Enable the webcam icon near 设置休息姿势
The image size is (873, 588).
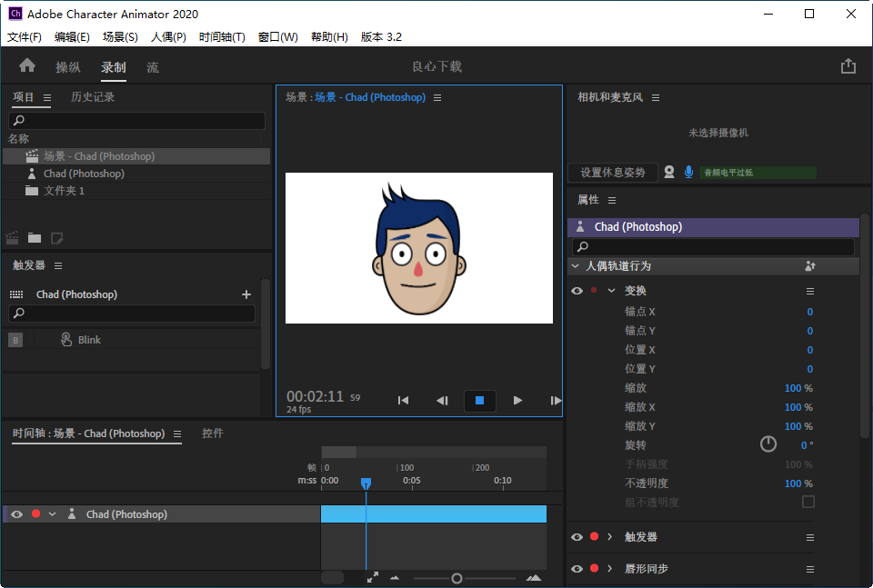click(x=669, y=172)
